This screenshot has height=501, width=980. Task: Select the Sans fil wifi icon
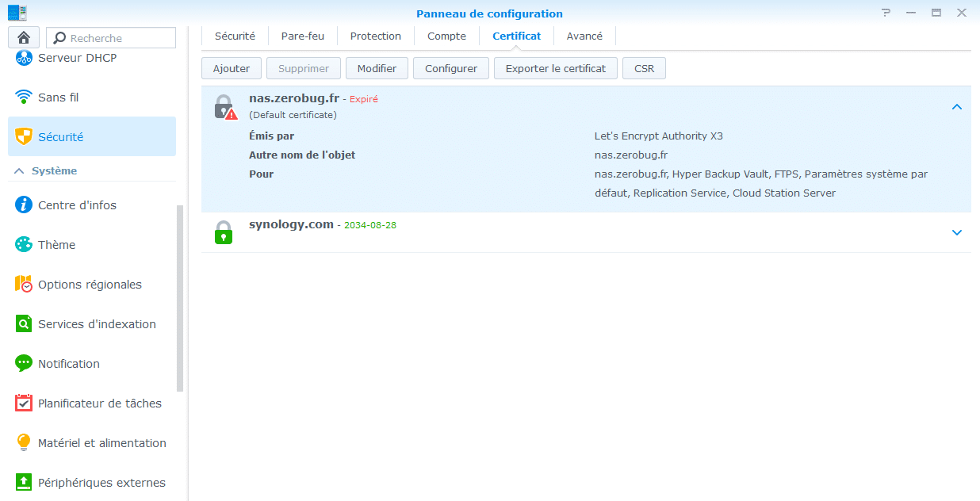[24, 98]
